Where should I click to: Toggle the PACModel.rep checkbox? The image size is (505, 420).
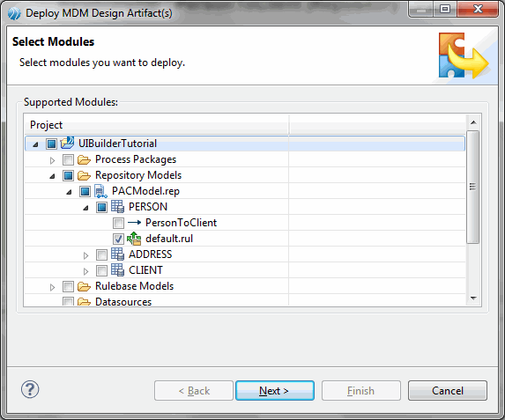pos(85,191)
